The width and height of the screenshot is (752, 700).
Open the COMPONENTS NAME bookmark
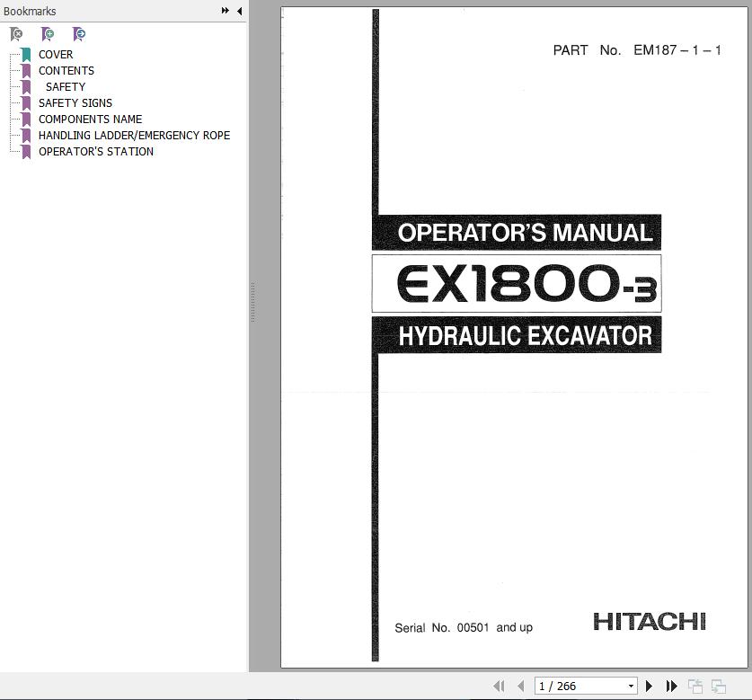(x=90, y=119)
